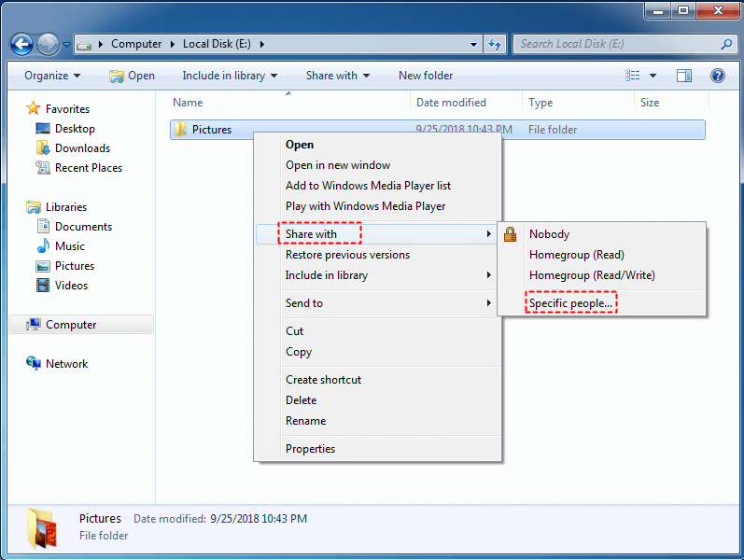Image resolution: width=744 pixels, height=560 pixels.
Task: Click Computer in the address breadcrumb
Action: click(136, 44)
